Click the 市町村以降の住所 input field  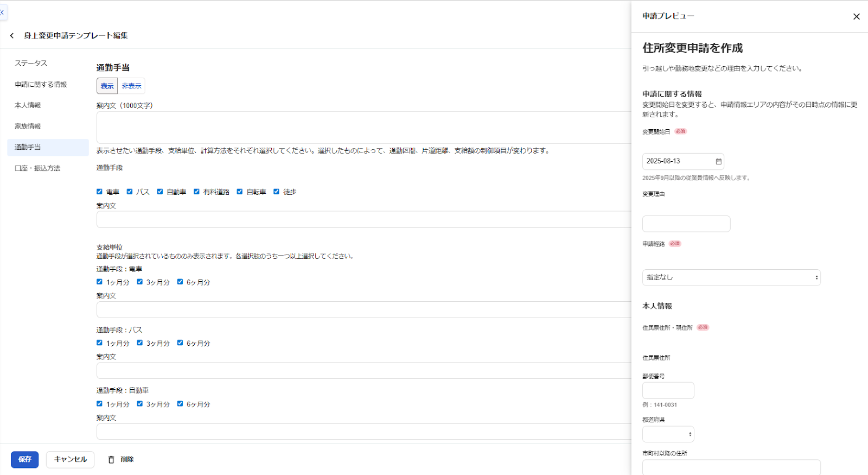click(731, 467)
